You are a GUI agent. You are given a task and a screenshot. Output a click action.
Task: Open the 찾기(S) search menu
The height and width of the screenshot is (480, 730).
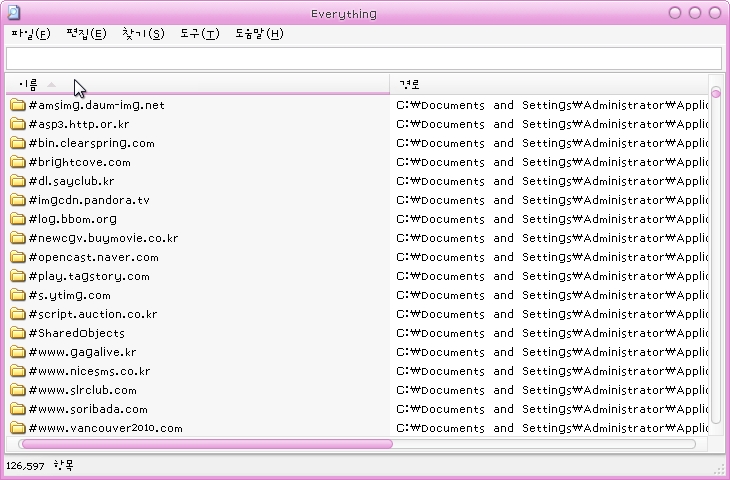click(x=143, y=34)
